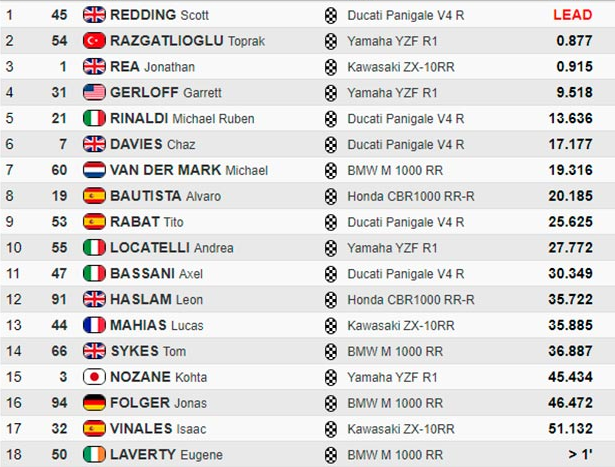Click checkered flag icon in Rea's row

[x=331, y=67]
